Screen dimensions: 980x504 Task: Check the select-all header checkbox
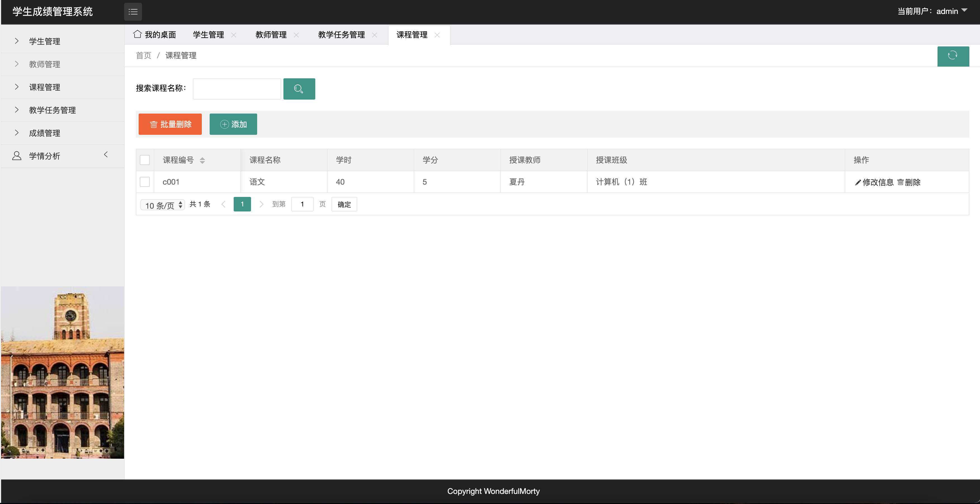(145, 160)
